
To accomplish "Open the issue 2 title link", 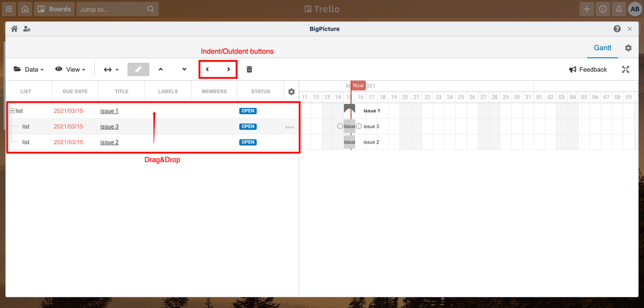I will (x=109, y=142).
